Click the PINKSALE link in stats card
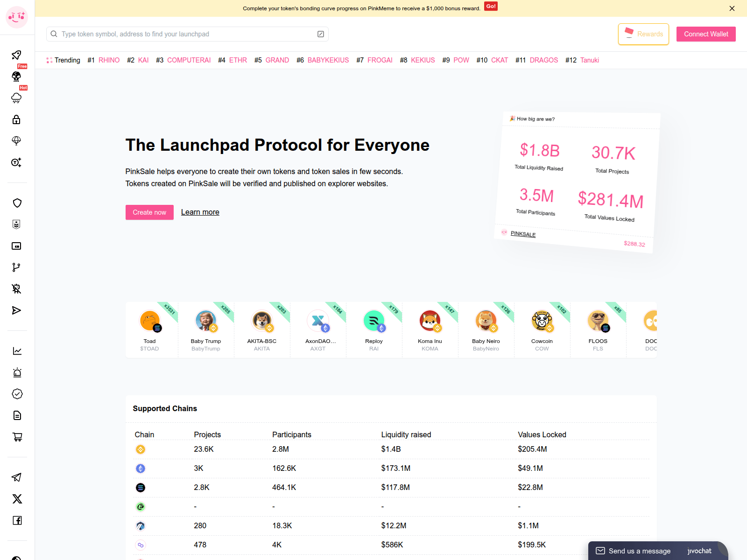Screen dimensions: 747x560 click(x=523, y=234)
